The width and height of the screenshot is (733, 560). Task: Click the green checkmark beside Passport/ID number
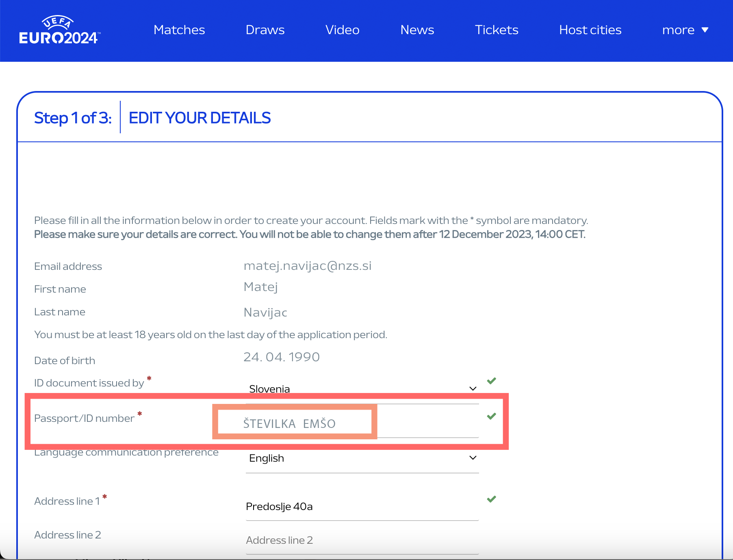coord(491,416)
